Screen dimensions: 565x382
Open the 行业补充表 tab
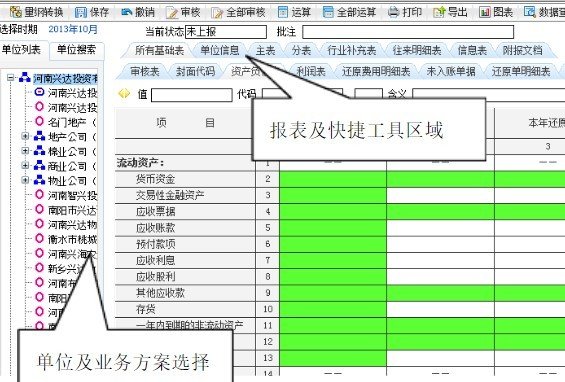point(352,50)
